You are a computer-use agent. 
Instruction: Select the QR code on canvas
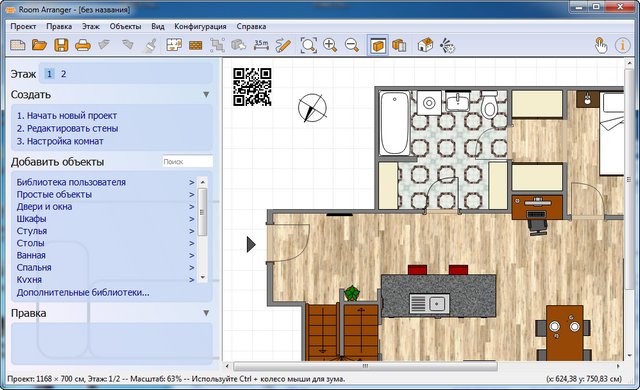pos(252,87)
